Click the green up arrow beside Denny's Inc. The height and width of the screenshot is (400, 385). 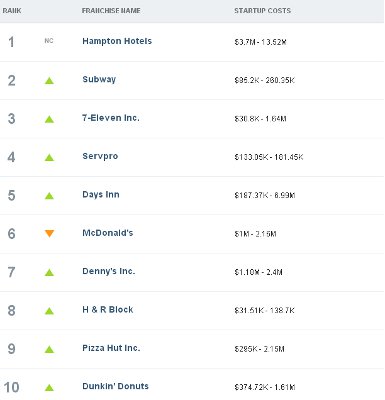(49, 272)
